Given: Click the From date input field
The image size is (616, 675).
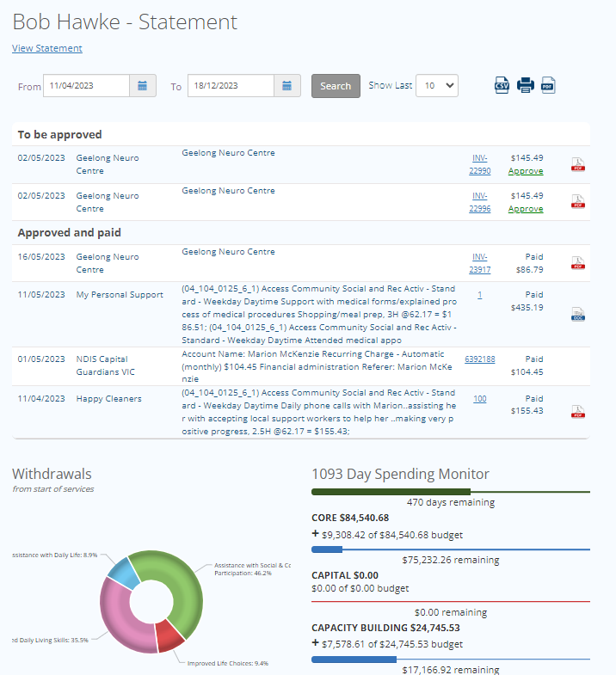Looking at the screenshot, I should click(x=86, y=86).
